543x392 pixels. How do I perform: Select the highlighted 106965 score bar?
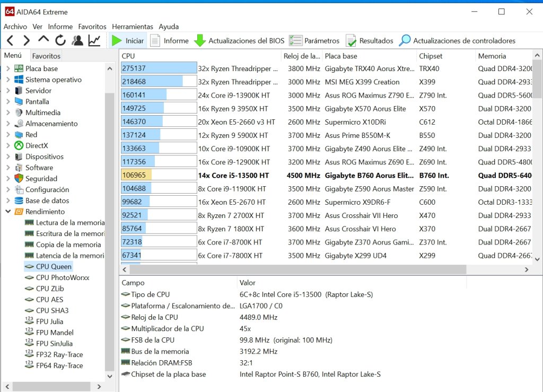pos(159,175)
